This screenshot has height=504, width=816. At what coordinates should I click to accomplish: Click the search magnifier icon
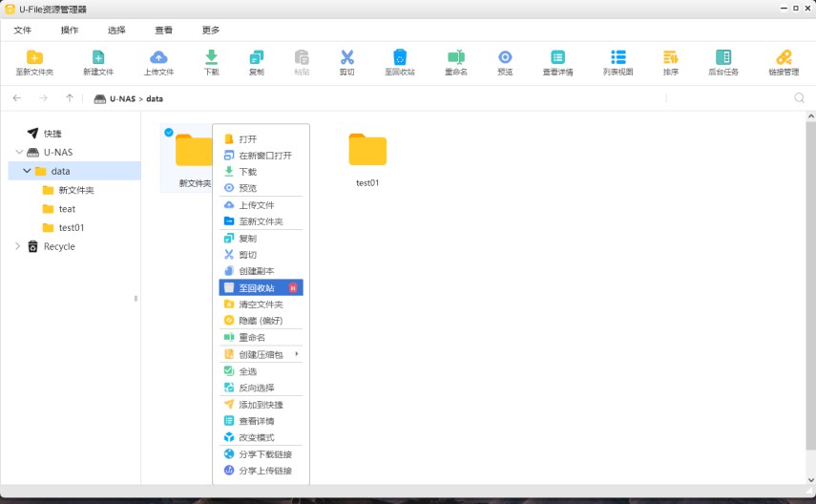coord(799,97)
